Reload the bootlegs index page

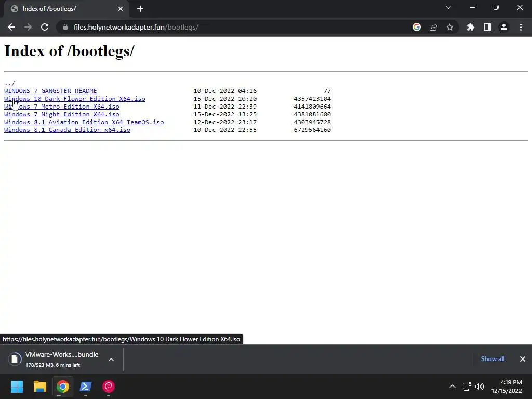coord(45,27)
